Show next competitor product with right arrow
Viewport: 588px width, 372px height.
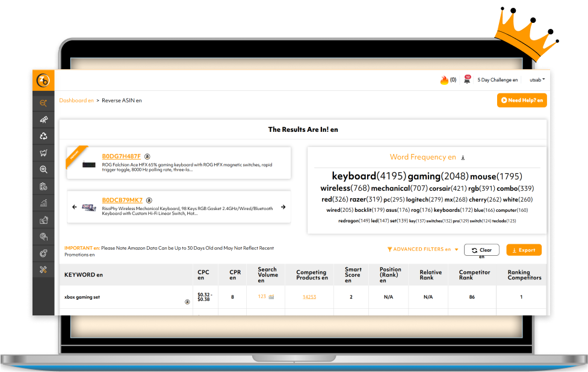[x=283, y=207]
